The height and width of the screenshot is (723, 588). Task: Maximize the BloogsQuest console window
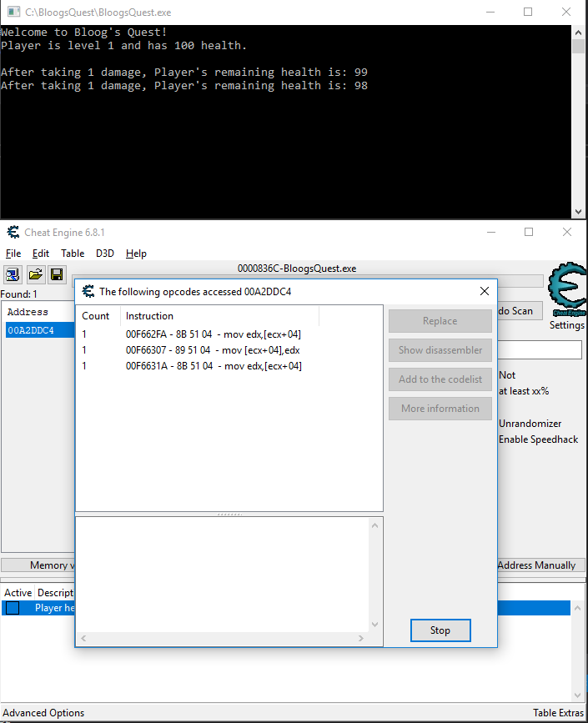[x=528, y=12]
